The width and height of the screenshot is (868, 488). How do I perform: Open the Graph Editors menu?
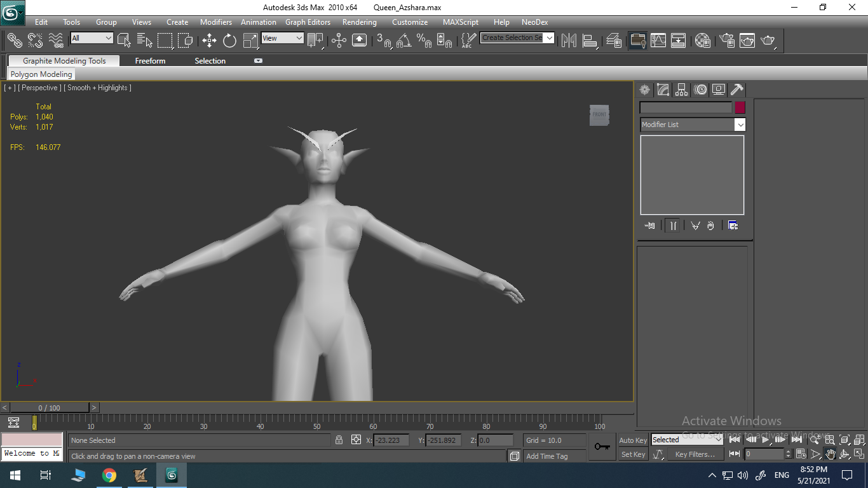coord(308,22)
